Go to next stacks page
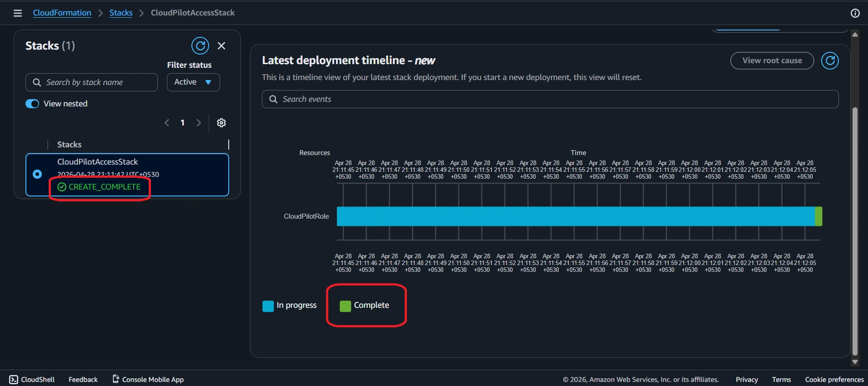 (x=198, y=123)
